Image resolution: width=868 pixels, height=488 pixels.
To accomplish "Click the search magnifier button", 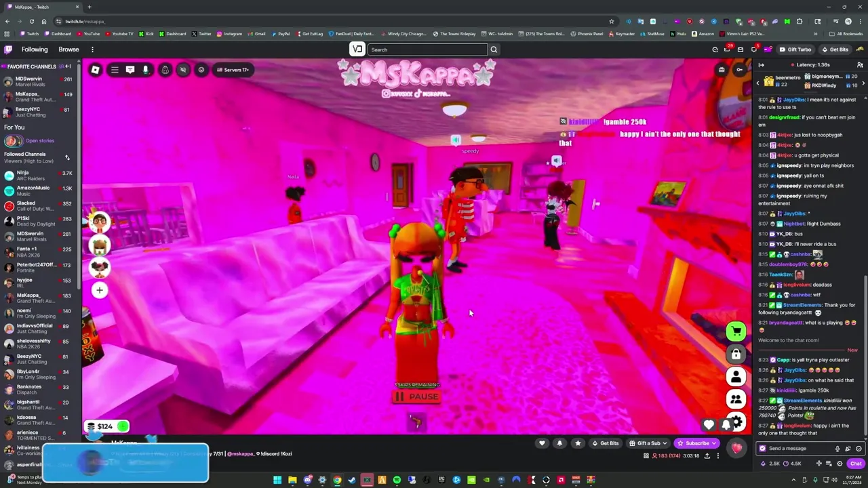I will coord(494,49).
